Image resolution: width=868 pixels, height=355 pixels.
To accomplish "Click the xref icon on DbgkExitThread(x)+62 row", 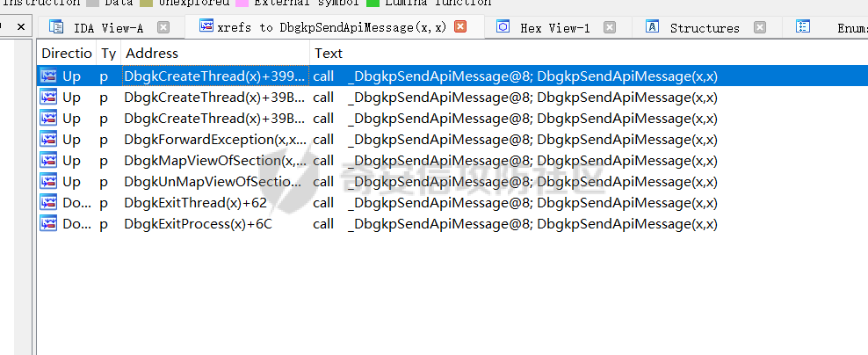I will coord(48,202).
